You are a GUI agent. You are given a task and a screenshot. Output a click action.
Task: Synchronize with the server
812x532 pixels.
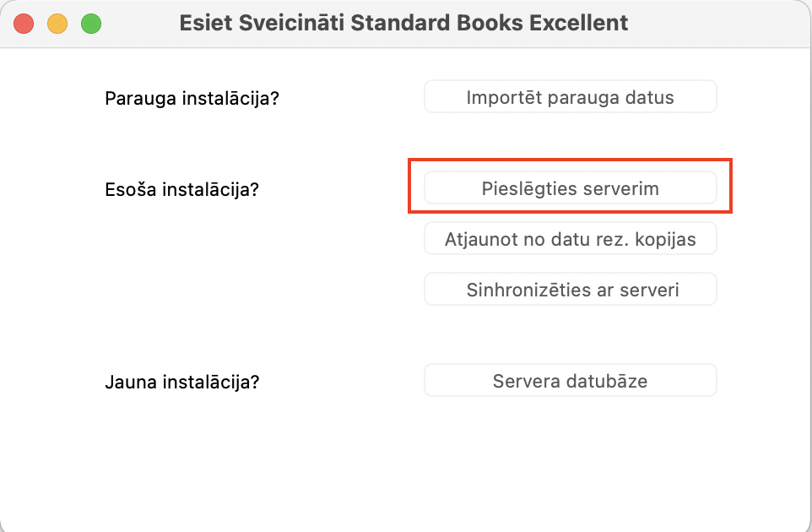tap(570, 290)
